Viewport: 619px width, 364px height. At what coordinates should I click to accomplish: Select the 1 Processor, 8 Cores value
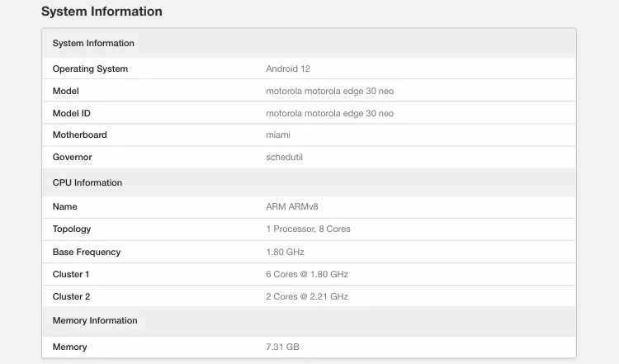click(308, 229)
